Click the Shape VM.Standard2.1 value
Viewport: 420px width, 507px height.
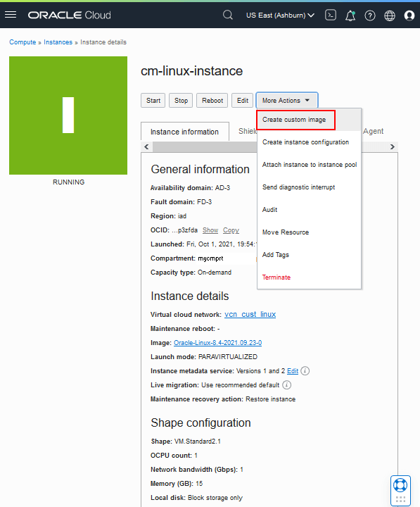click(x=198, y=442)
